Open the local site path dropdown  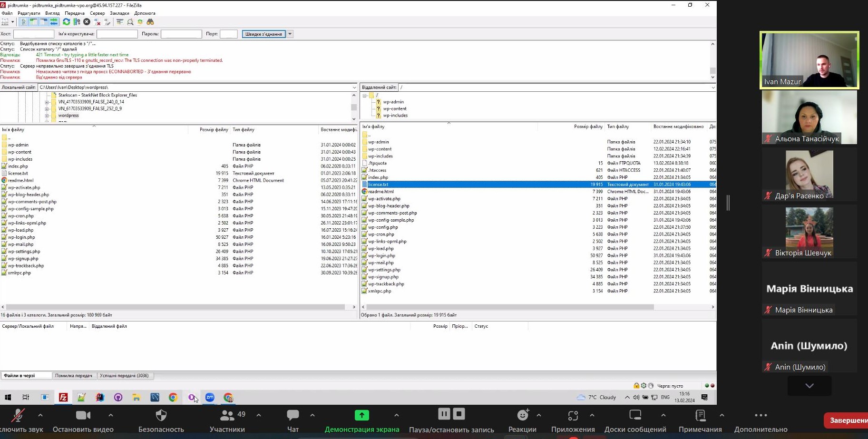[354, 88]
